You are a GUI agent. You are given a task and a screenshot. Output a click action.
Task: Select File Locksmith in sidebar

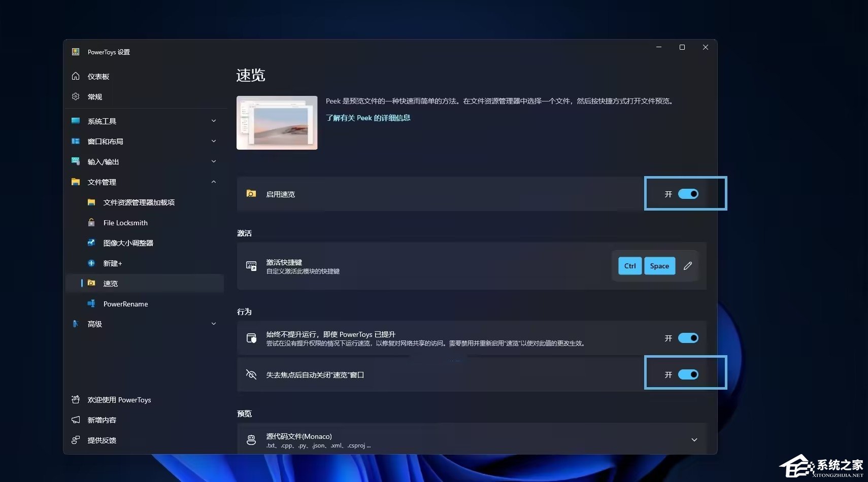pos(145,222)
